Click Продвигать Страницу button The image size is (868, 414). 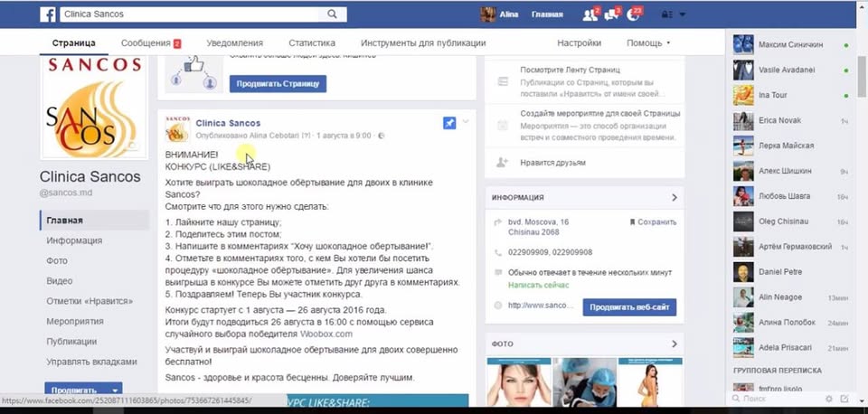click(x=278, y=84)
